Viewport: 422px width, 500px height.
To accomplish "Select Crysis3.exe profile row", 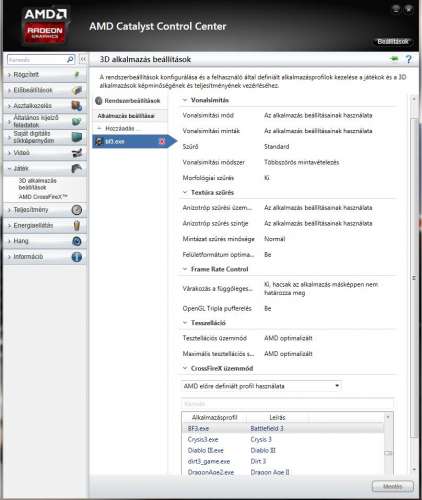I will click(283, 439).
